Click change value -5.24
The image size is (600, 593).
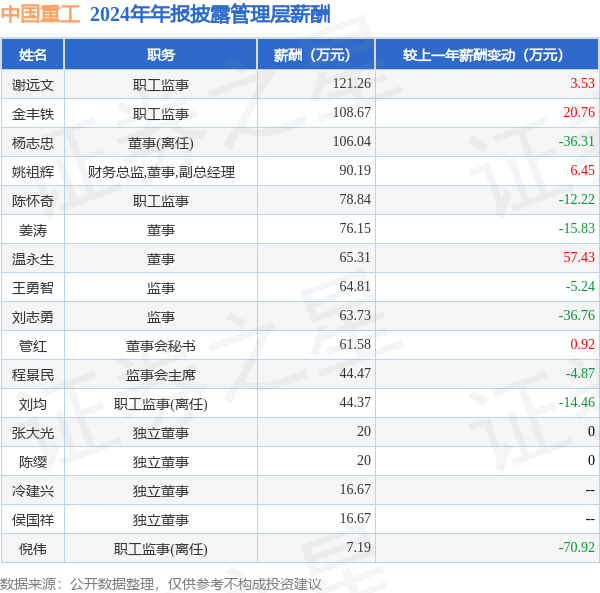[580, 287]
